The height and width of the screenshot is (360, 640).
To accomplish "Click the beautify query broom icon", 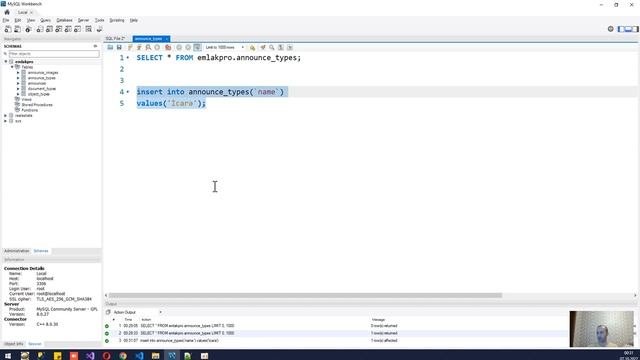I will coord(263,48).
